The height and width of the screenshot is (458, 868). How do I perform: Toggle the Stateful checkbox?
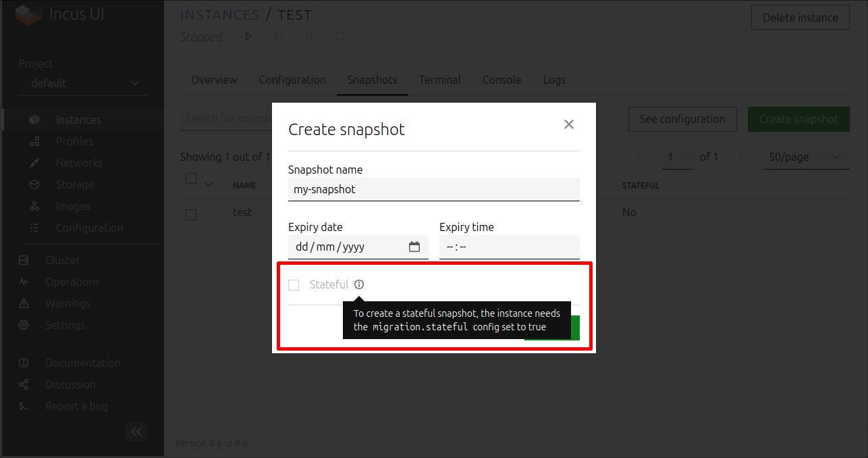(x=294, y=285)
